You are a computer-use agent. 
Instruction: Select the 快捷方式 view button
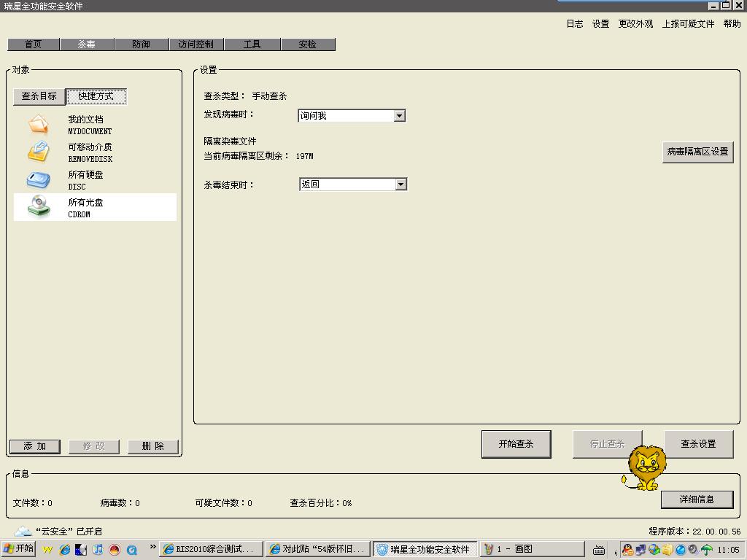click(96, 96)
